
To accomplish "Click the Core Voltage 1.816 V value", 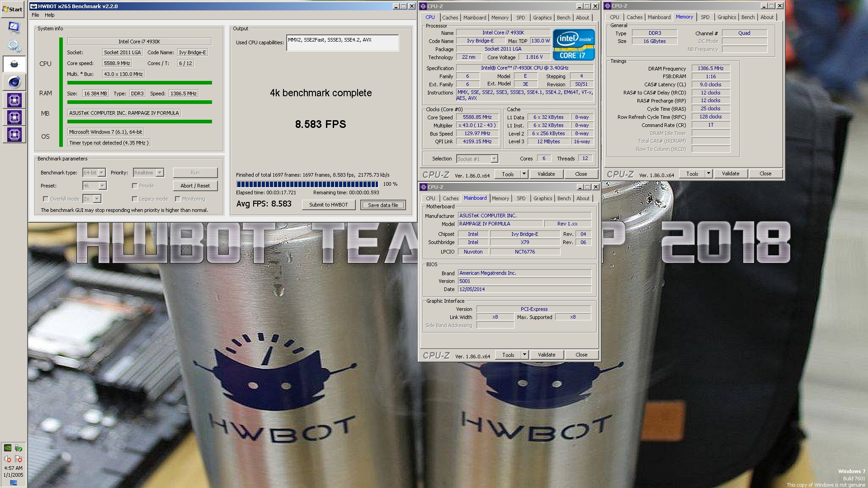I will (x=534, y=57).
